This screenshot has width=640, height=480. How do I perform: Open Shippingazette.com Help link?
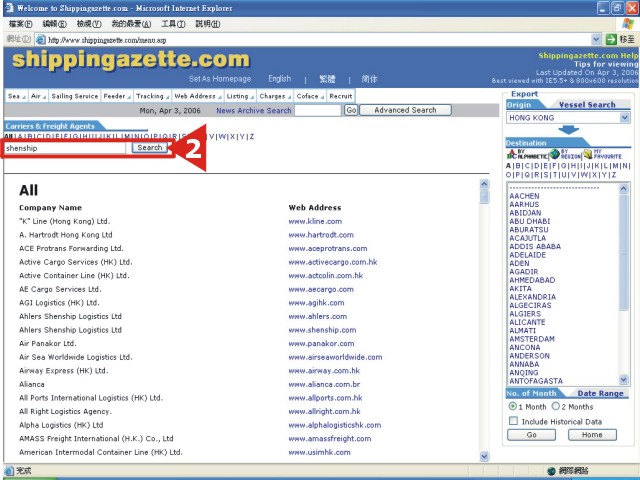click(588, 55)
